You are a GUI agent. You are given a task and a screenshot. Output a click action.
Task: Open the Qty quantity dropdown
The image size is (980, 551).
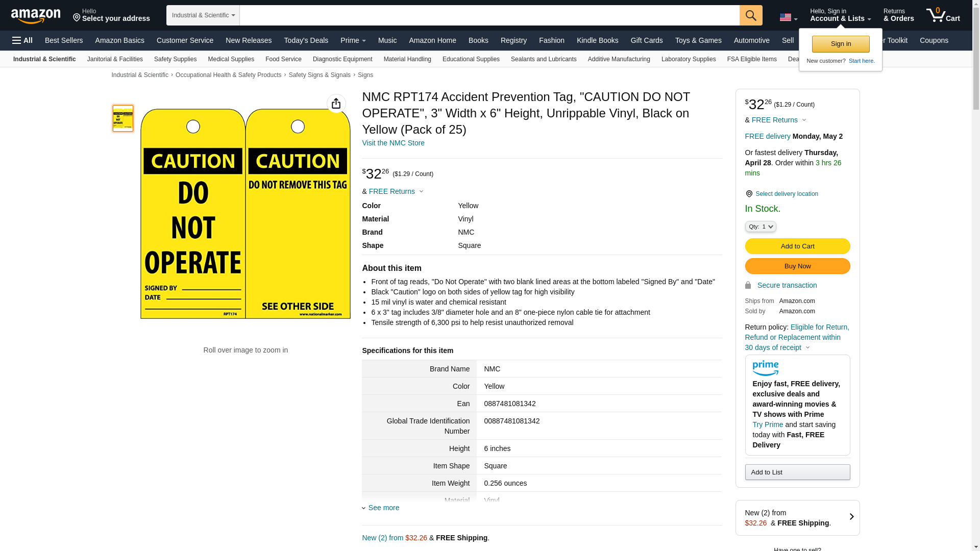(x=760, y=227)
